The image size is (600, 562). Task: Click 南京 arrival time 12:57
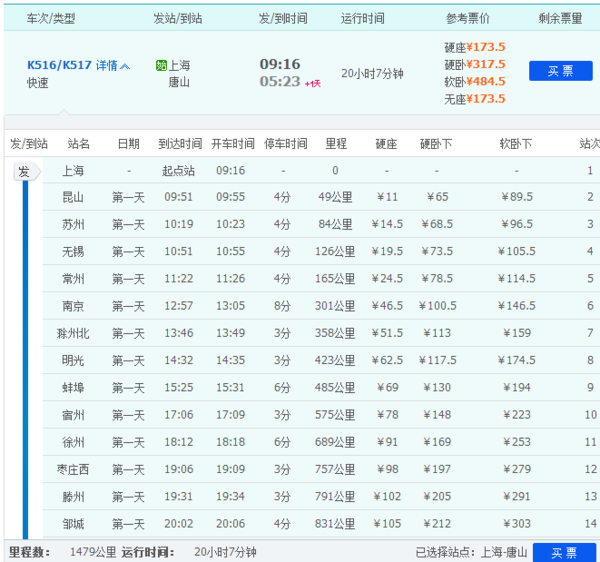coord(179,306)
